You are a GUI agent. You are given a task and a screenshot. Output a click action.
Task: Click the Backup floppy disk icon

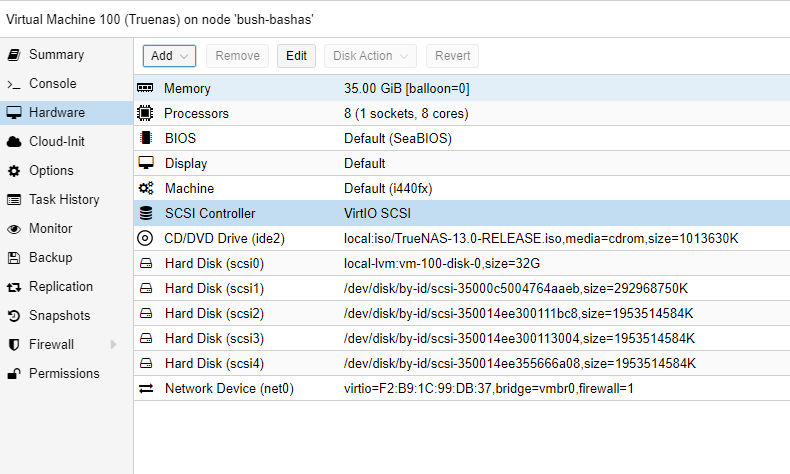(14, 258)
